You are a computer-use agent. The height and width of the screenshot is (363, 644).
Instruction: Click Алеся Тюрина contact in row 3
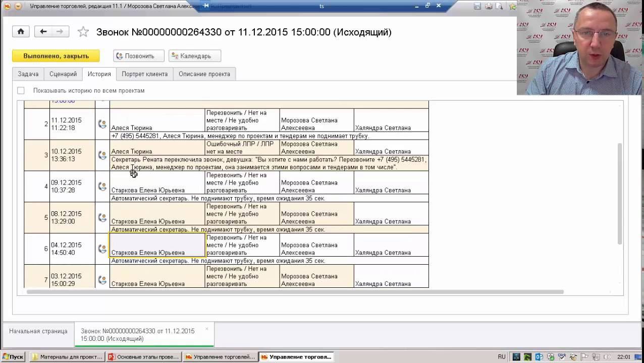(157, 148)
